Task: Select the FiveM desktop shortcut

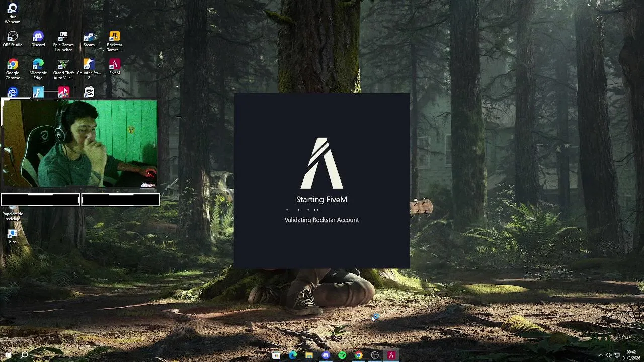Action: tap(114, 67)
